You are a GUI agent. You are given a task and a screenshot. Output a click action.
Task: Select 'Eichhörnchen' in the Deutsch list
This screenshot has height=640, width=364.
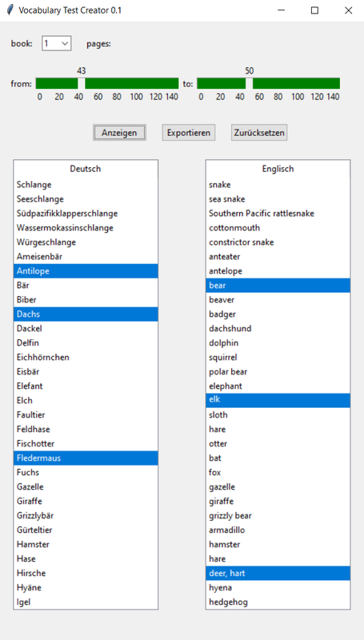(86, 357)
